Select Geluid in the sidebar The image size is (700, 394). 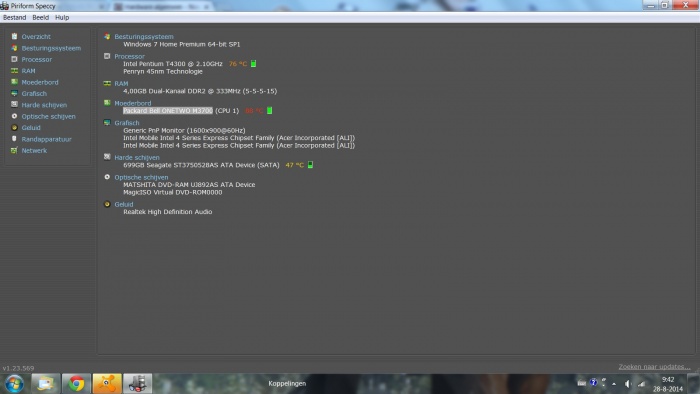[31, 128]
